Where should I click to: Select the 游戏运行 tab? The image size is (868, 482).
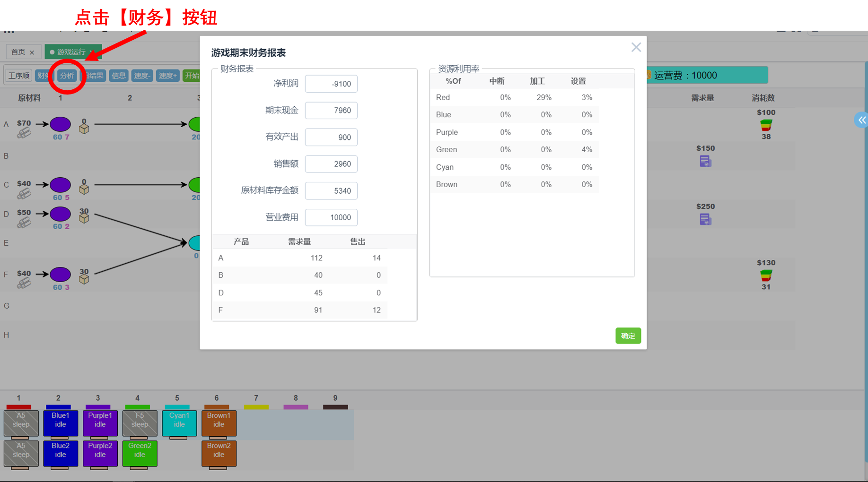tap(71, 52)
